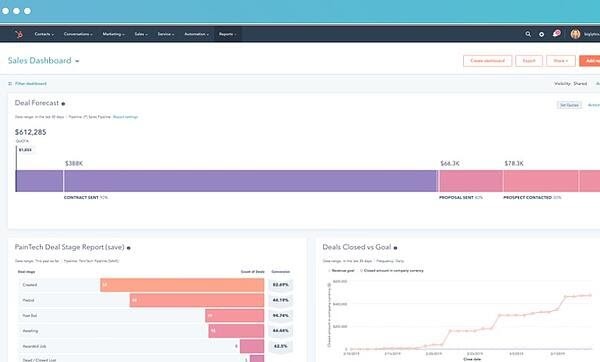Click the Export button

click(529, 61)
